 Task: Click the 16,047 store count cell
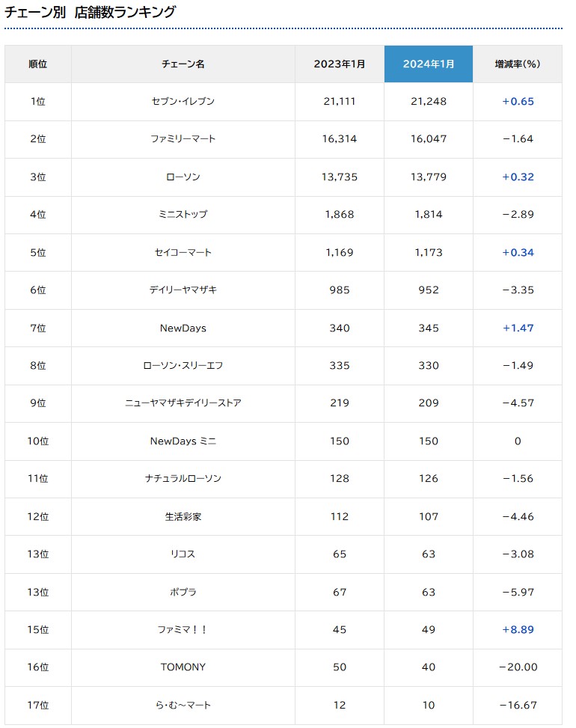(429, 139)
